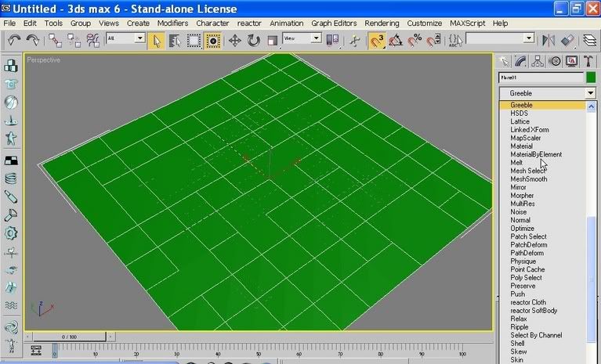601x364 pixels.
Task: Click the reactor Spring icon in sidebar
Action: (11, 178)
